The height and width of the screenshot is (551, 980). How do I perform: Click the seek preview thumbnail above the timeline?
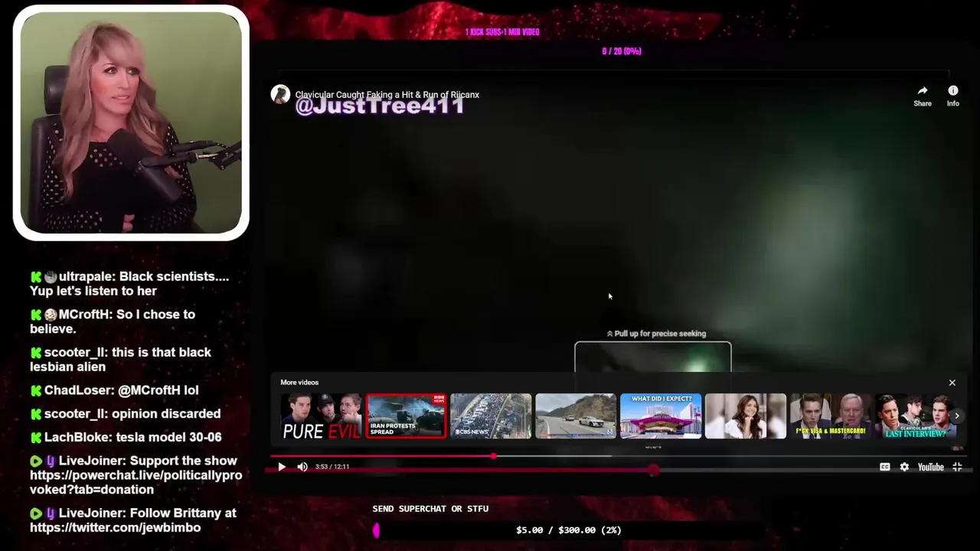click(653, 357)
